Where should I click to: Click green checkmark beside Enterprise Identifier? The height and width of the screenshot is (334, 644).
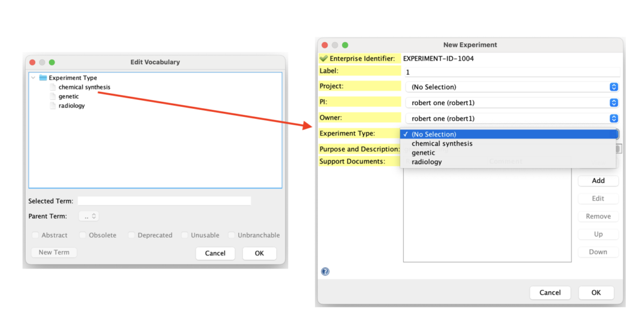(324, 59)
